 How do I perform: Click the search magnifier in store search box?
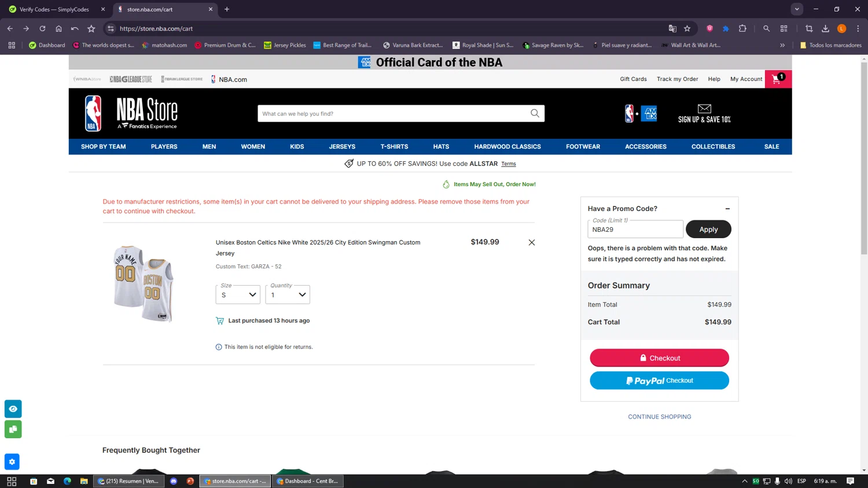pyautogui.click(x=535, y=113)
